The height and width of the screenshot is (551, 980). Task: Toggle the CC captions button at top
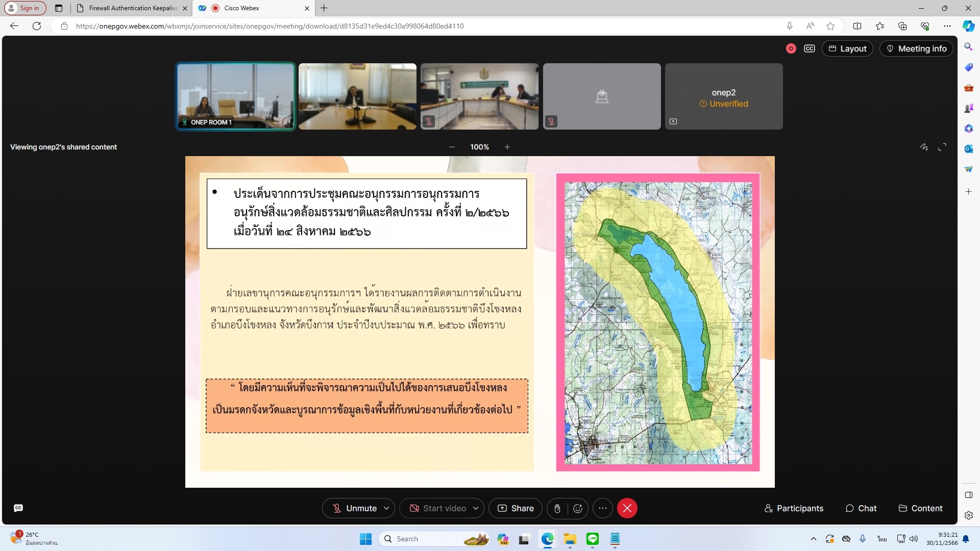pos(809,48)
